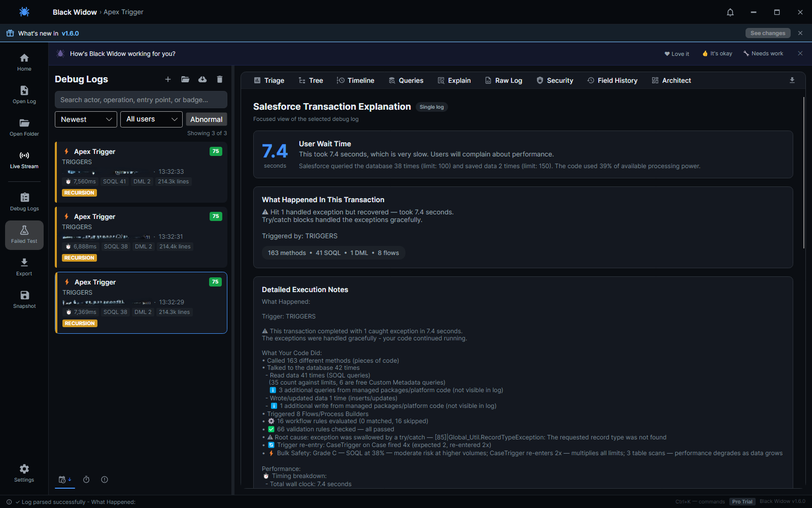Choose It's okay feedback
The image size is (812, 508).
point(717,53)
